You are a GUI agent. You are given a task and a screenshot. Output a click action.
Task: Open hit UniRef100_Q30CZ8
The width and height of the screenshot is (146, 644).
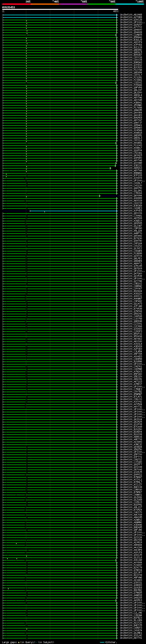coord(131,20)
